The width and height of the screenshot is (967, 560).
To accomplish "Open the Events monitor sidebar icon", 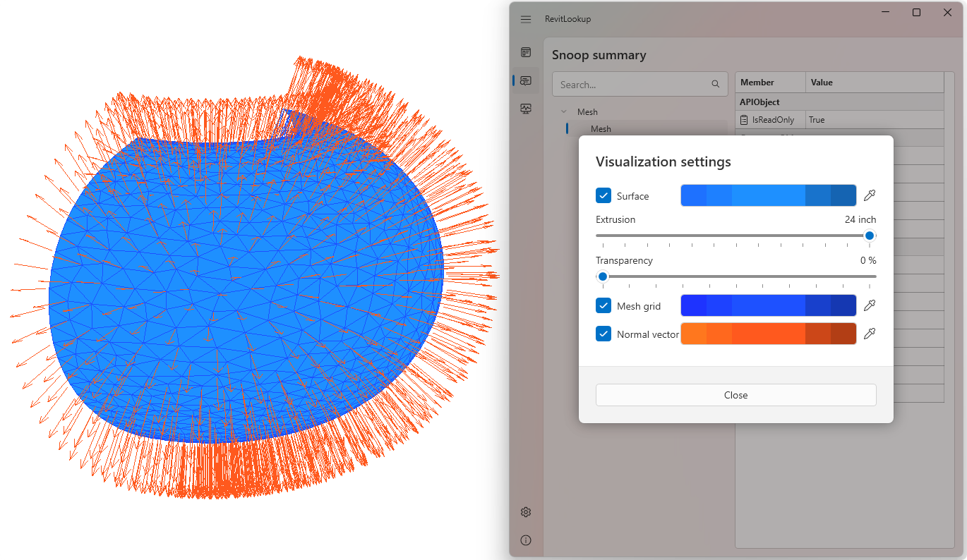I will tap(526, 109).
